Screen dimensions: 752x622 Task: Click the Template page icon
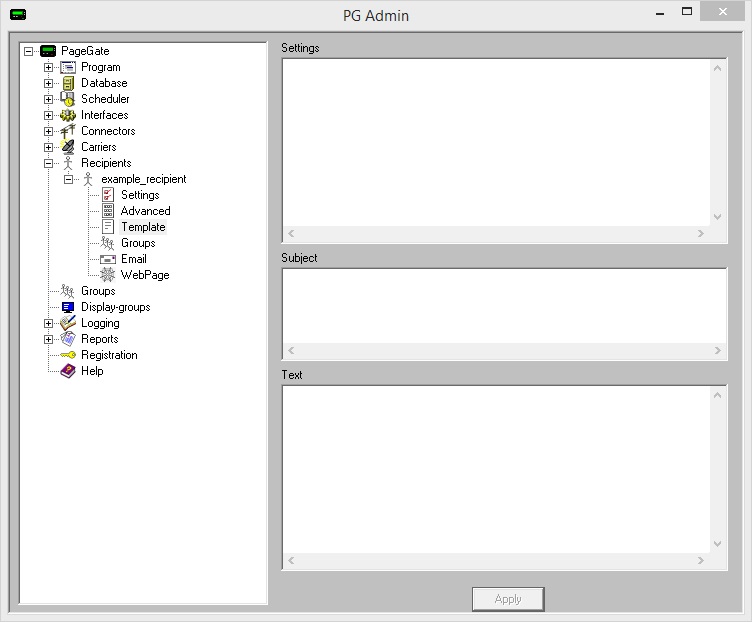[108, 227]
